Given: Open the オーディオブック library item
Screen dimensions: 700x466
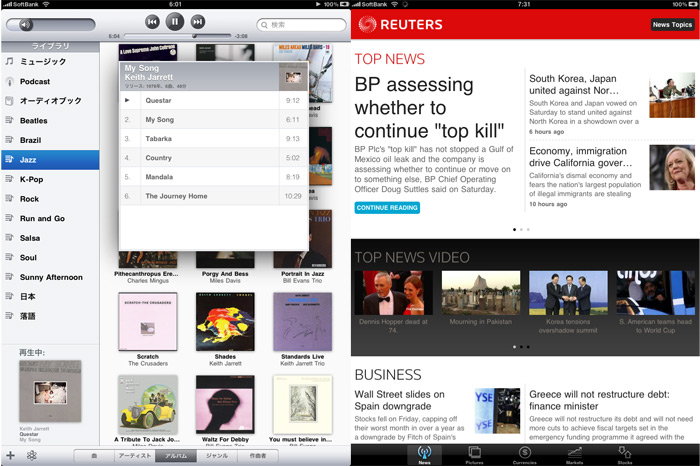Looking at the screenshot, I should tap(50, 101).
